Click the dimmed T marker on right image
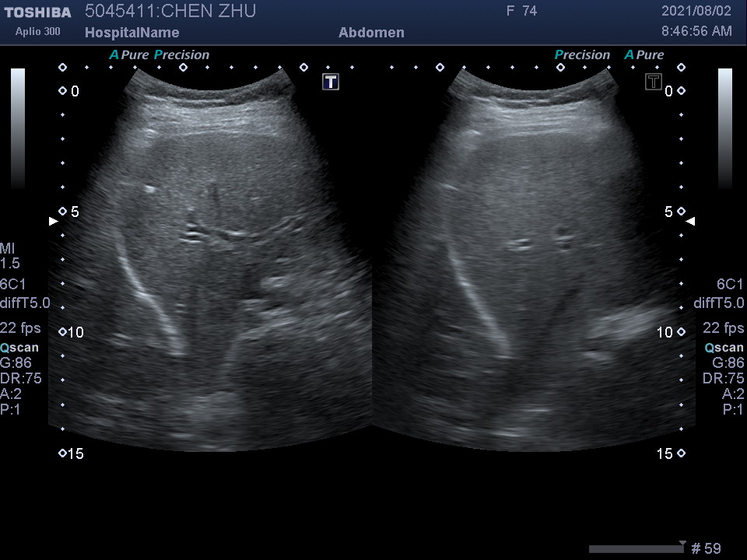 tap(654, 82)
